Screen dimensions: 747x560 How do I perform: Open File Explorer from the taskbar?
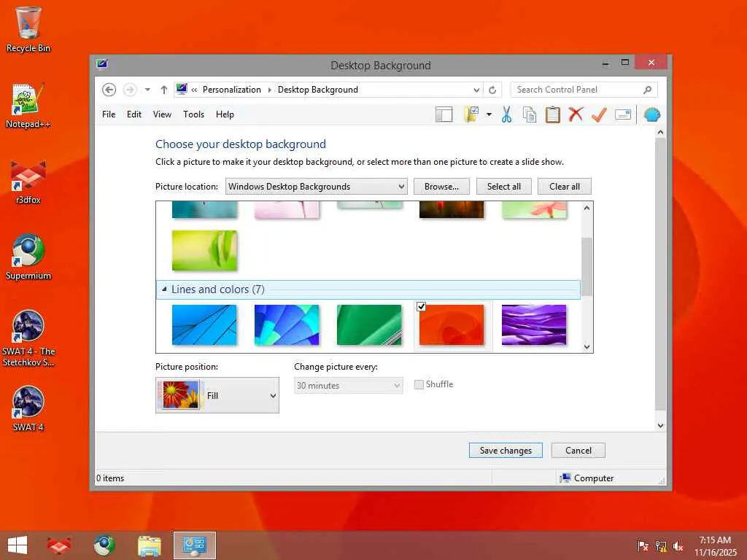(149, 545)
